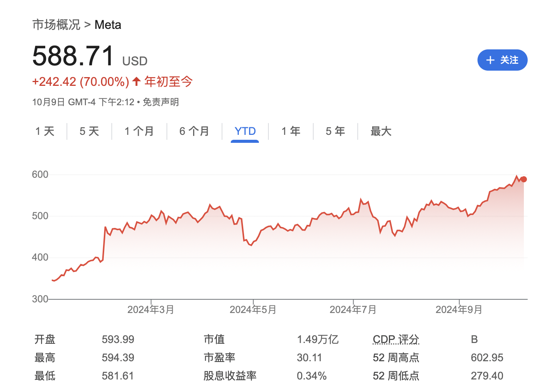Viewport: 552px width, 392px height.
Task: Click the CDP 评分 underlined label
Action: pyautogui.click(x=396, y=339)
